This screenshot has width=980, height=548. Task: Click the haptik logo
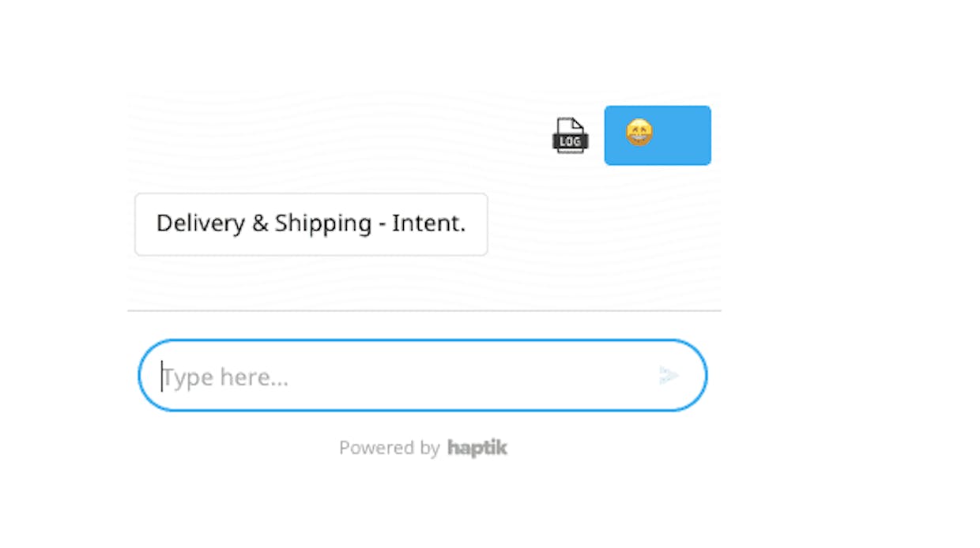pyautogui.click(x=477, y=448)
